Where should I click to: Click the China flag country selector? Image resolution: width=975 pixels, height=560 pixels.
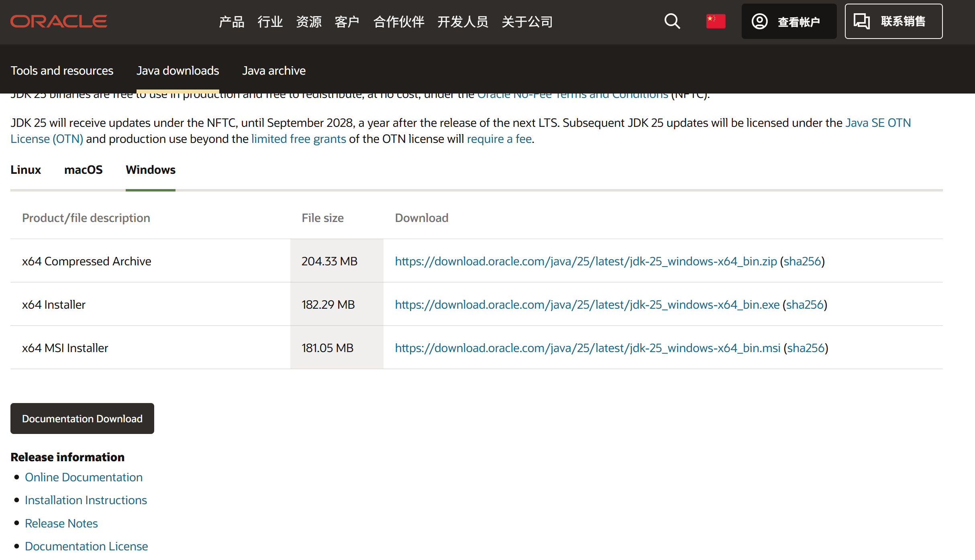(716, 21)
